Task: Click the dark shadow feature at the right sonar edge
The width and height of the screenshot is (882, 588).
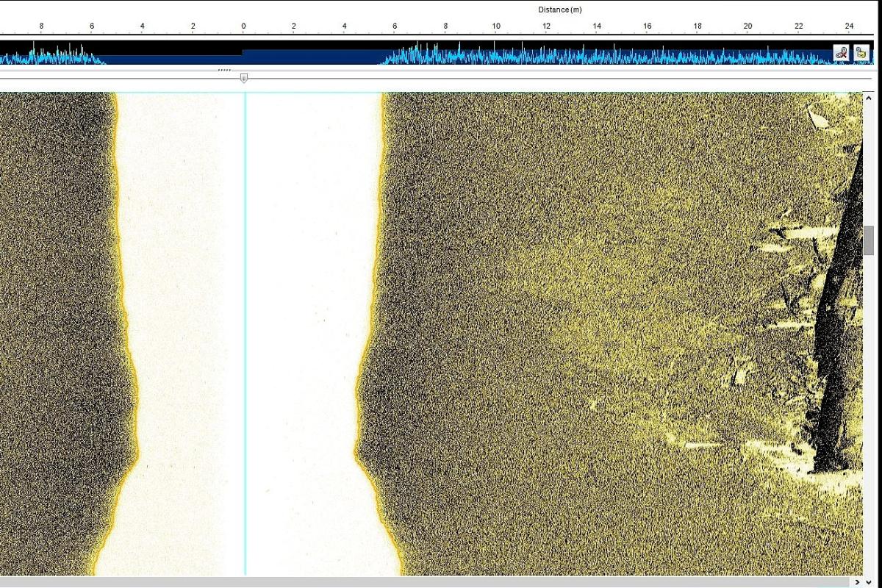Action: [831, 331]
